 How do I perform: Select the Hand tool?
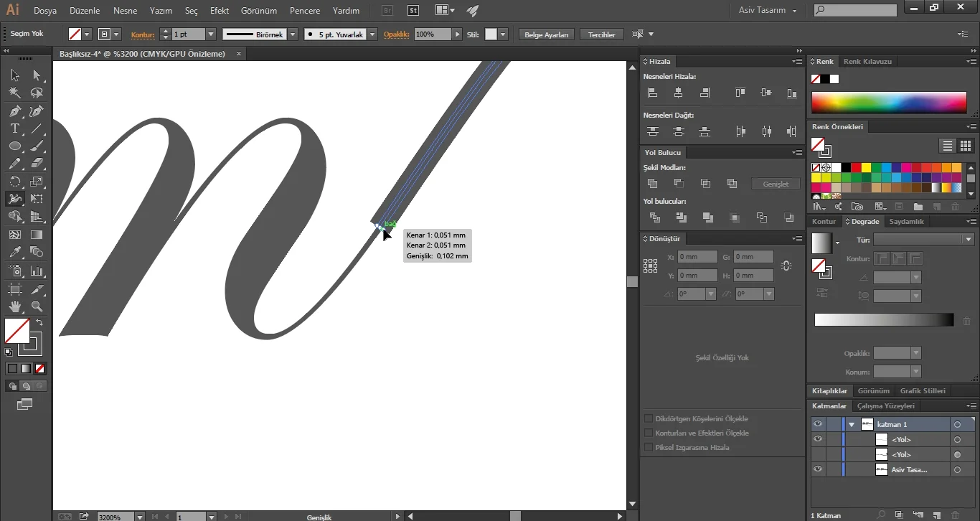coord(15,306)
